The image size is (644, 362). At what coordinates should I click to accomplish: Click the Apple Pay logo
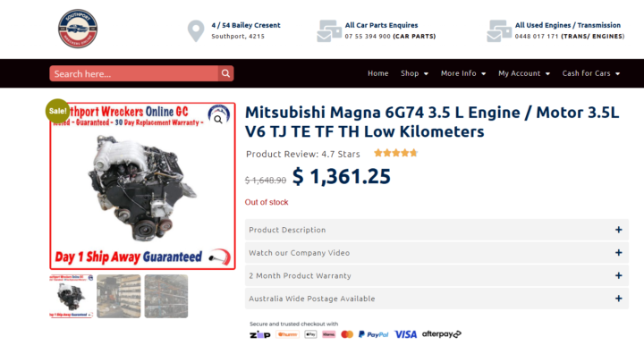tap(310, 334)
